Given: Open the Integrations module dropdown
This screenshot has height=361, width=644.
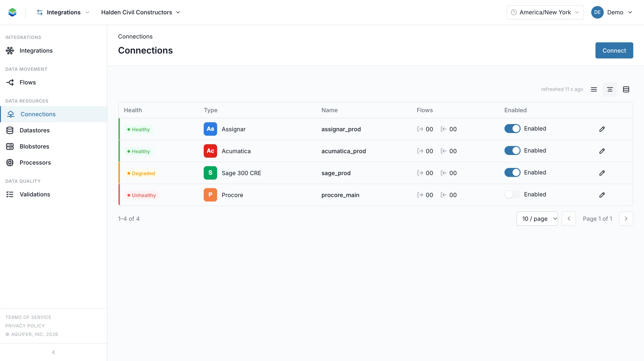Looking at the screenshot, I should click(x=63, y=12).
